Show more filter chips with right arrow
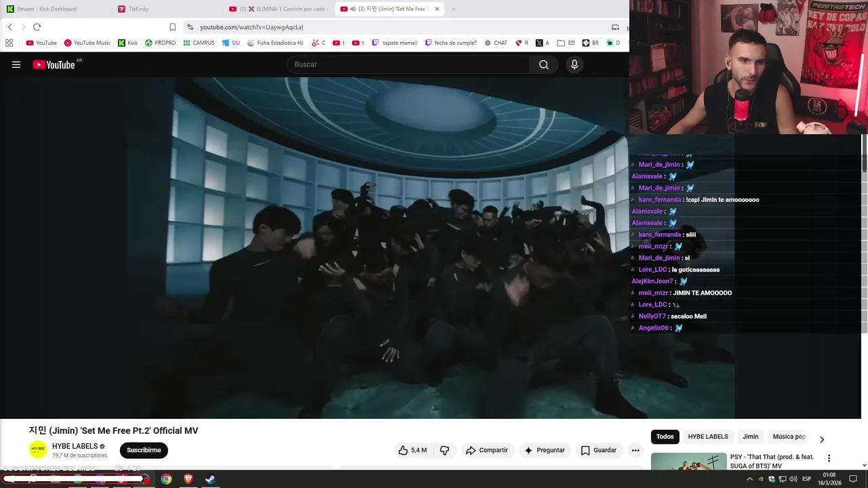The image size is (868, 488). pyautogui.click(x=822, y=439)
